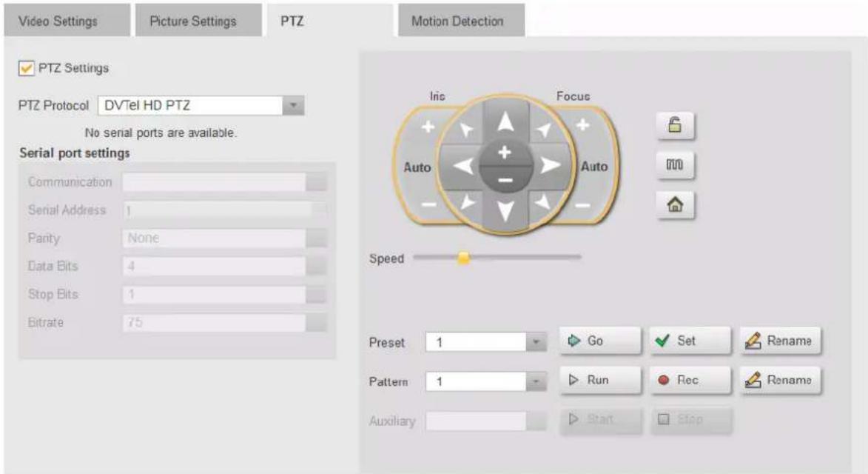Screen dimensions: 868x474
Task: Click the Stop Bits dropdown arrow
Action: [316, 295]
